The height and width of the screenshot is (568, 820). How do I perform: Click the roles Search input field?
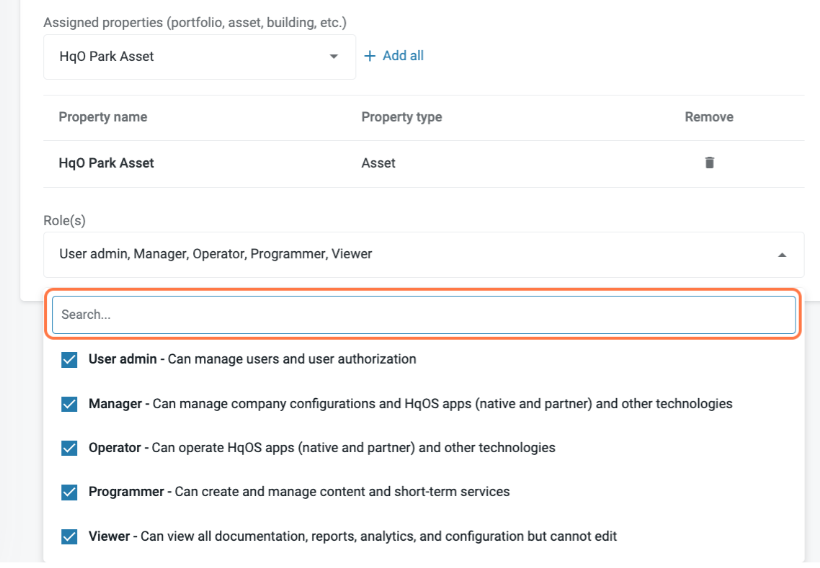pos(424,315)
